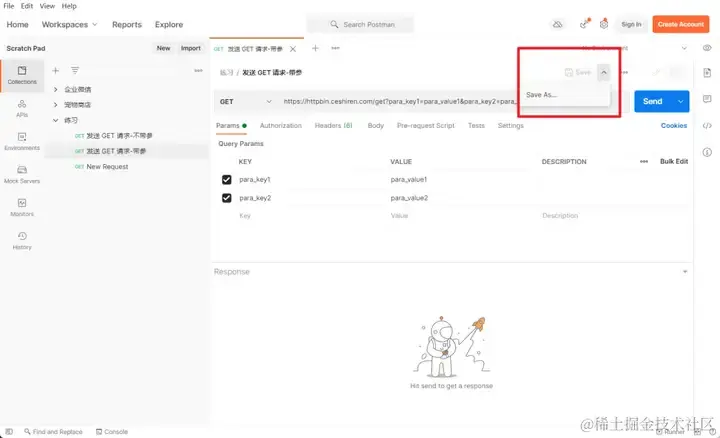Switch to the Pre-request Script tab
The height and width of the screenshot is (438, 720).
click(x=426, y=125)
